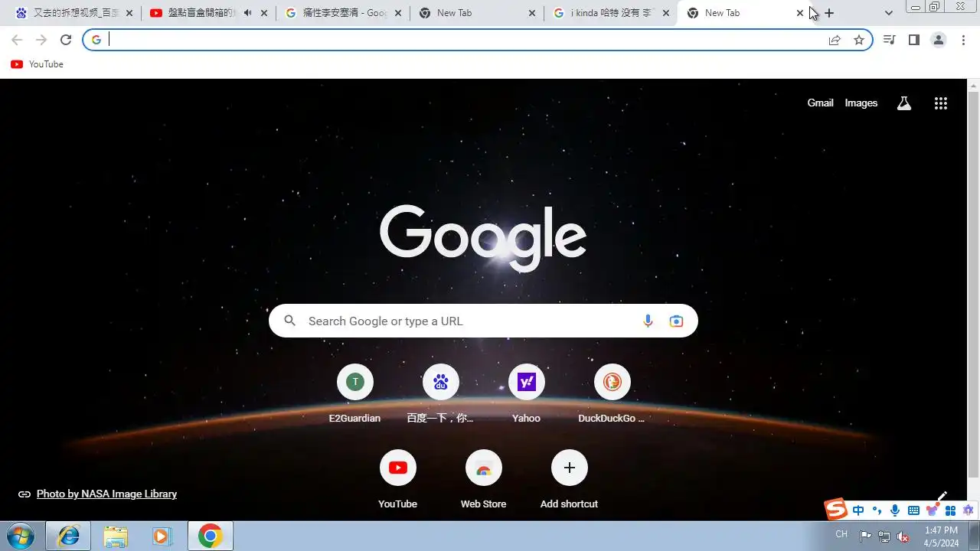Open Windows Media Player from taskbar

click(x=162, y=536)
